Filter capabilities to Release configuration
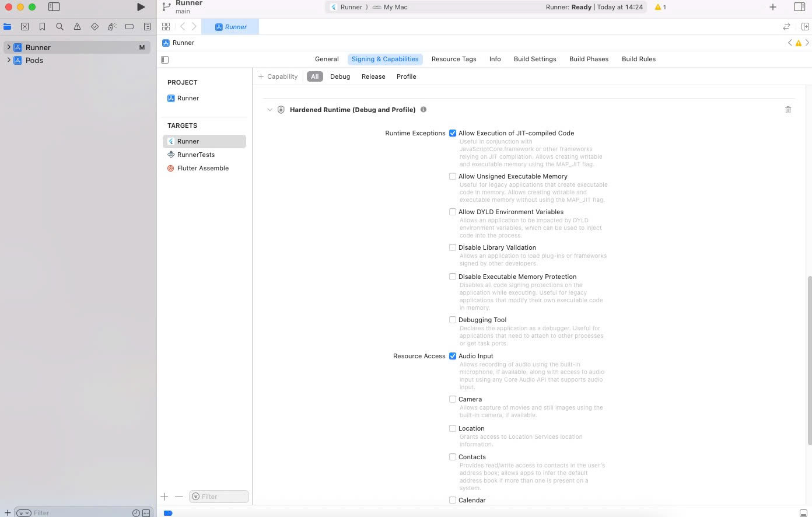Viewport: 812px width, 517px height. pyautogui.click(x=373, y=76)
